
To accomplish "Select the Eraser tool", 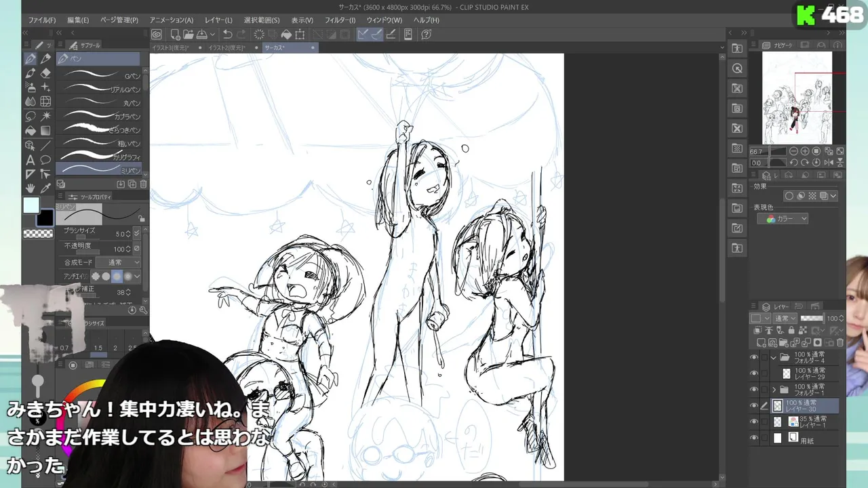I will coord(45,73).
